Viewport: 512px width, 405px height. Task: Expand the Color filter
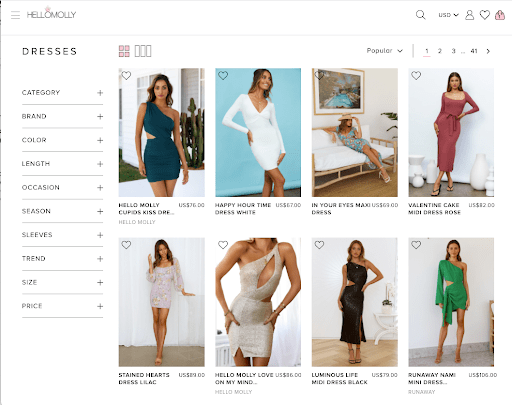[x=62, y=140]
